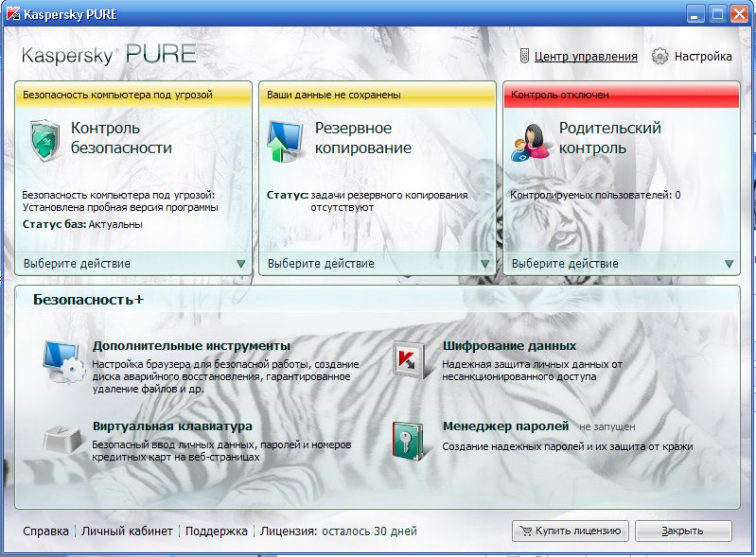This screenshot has width=756, height=557.
Task: Open the Личный кабинет link
Action: point(127,531)
